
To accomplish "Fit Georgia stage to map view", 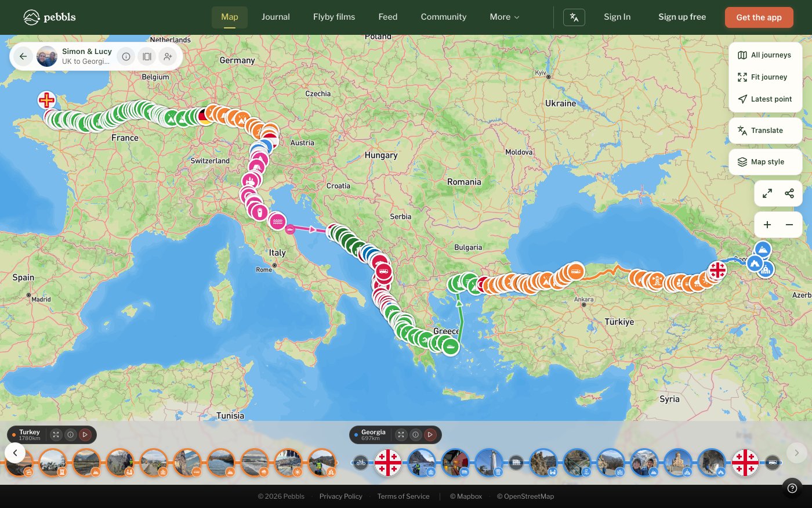I will click(401, 434).
